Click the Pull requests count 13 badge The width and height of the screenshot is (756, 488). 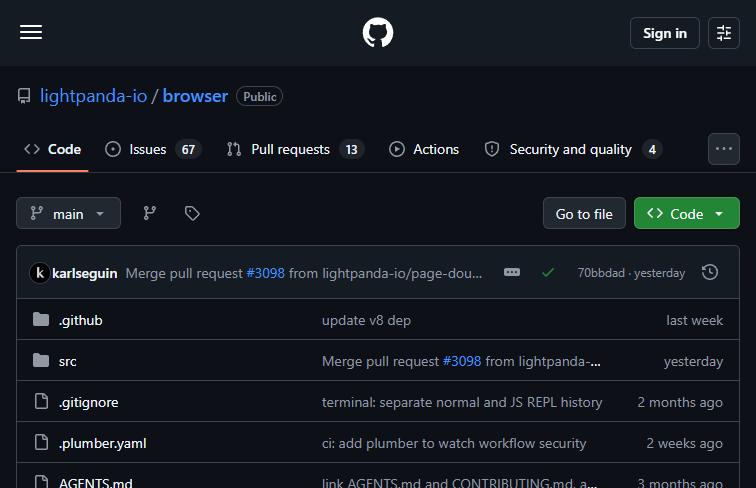pyautogui.click(x=351, y=149)
